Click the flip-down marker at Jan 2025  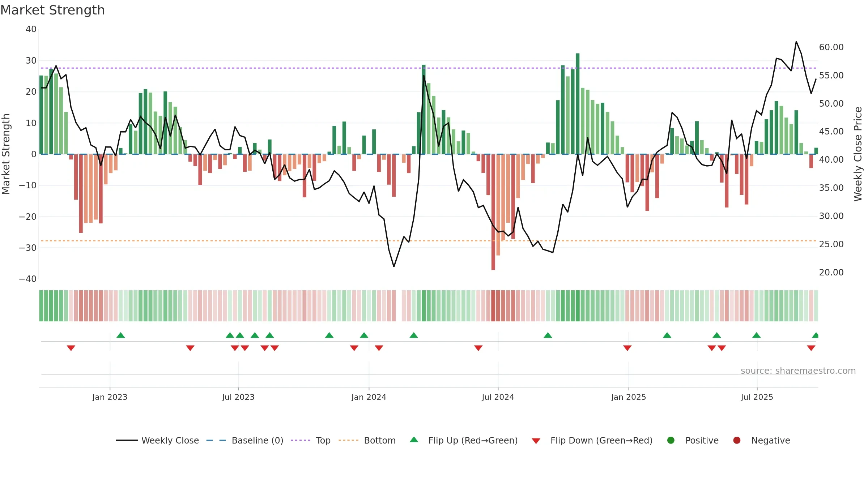click(x=627, y=348)
